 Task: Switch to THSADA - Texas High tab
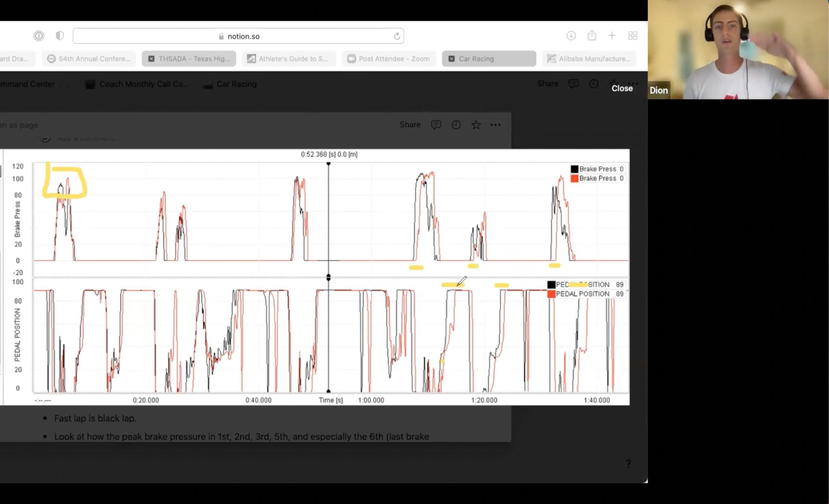point(189,59)
